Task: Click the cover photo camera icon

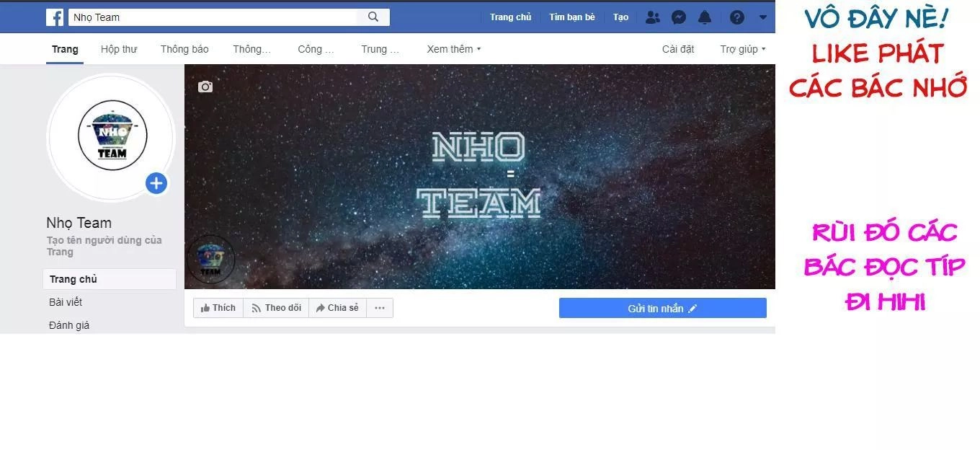Action: coord(205,87)
